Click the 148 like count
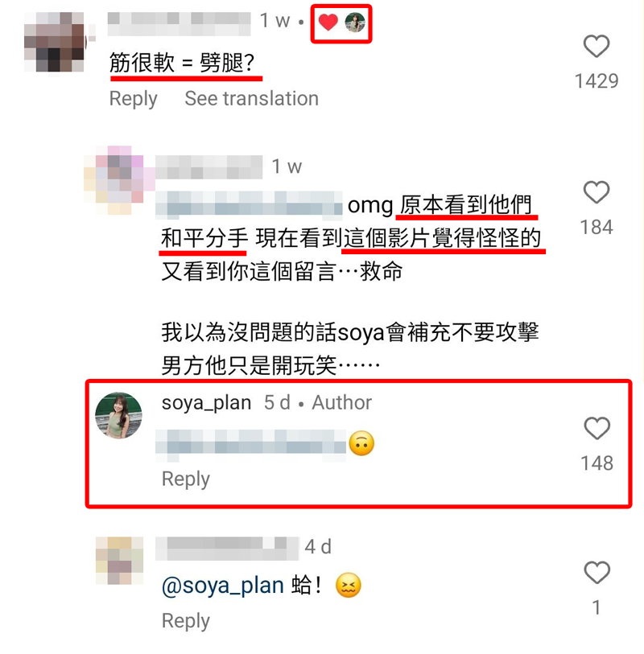The width and height of the screenshot is (644, 654). pyautogui.click(x=597, y=463)
